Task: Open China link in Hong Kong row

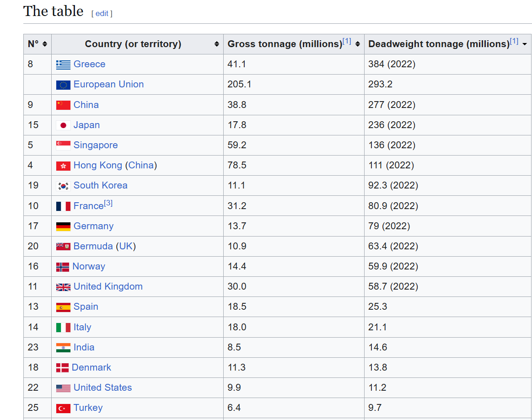Action: point(141,165)
